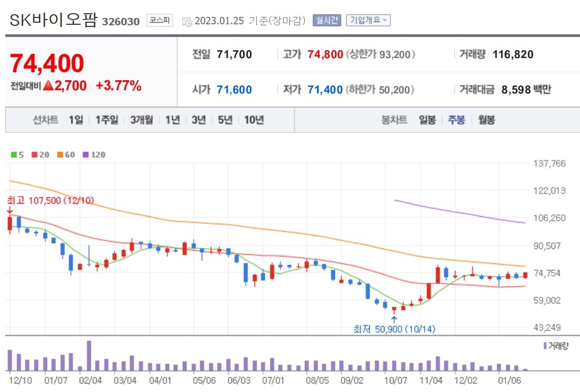Viewport: 580px width, 392px height.
Task: Click the 12/10 x-axis date label
Action: [21, 380]
